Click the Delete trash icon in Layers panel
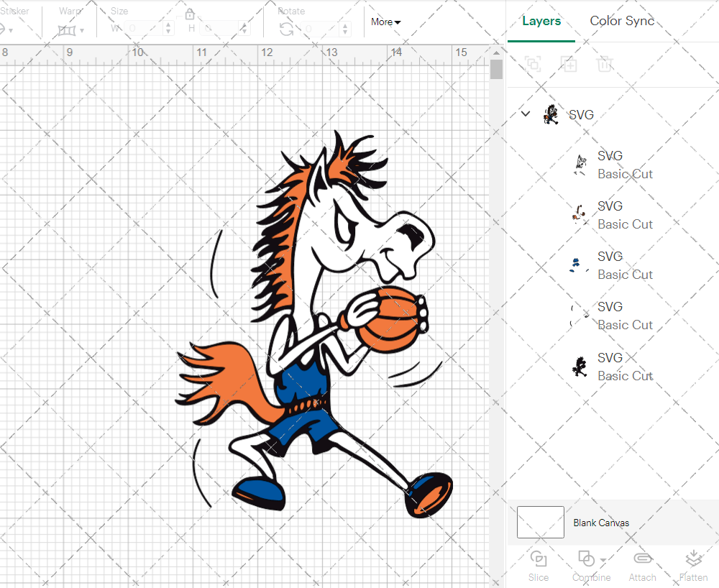Viewport: 719px width, 588px height. (x=605, y=64)
